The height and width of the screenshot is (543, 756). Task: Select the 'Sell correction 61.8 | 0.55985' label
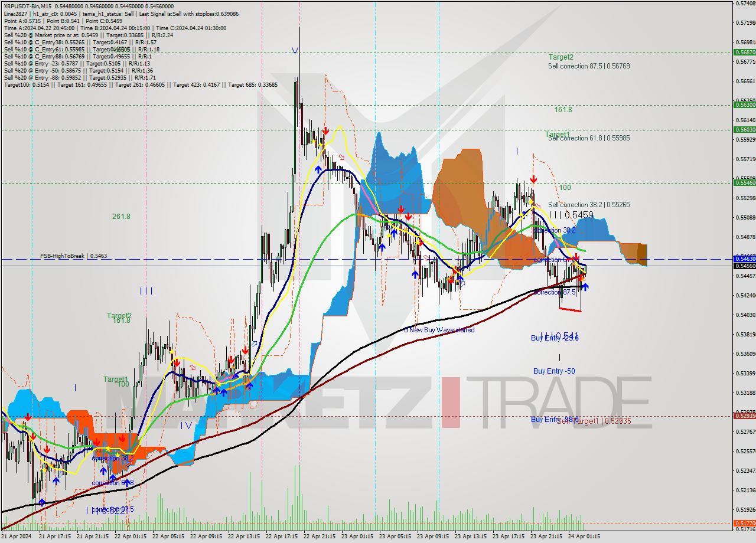(589, 138)
